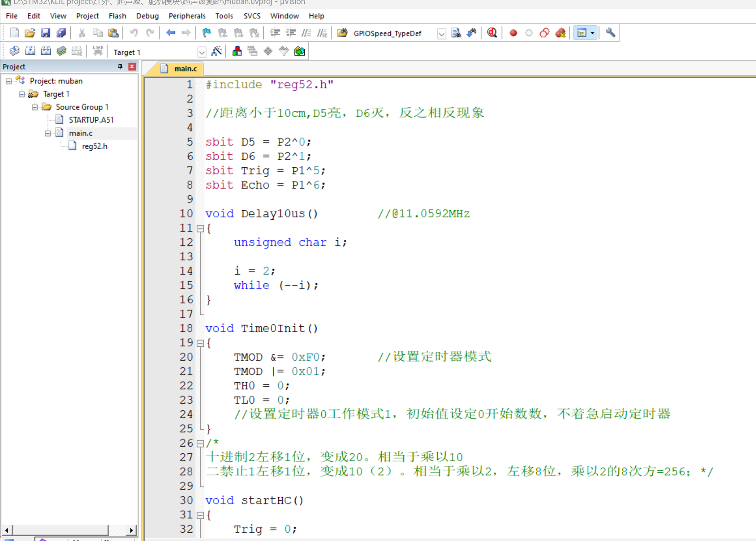Open a file using the Open folder icon
This screenshot has height=541, width=756.
point(30,33)
